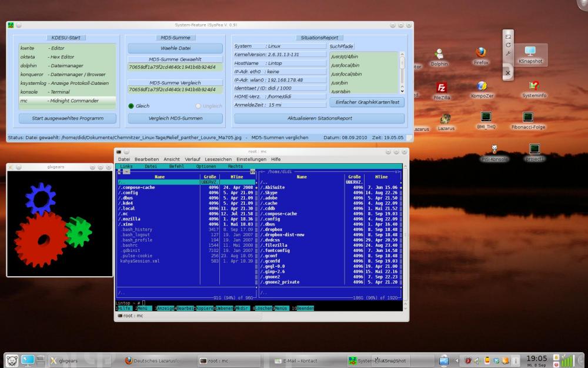Launch the Fibonacci-Folge desktop shortcut

point(528,118)
